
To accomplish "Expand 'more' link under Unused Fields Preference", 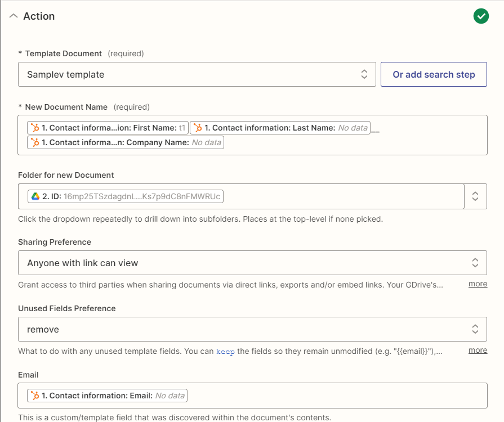I will 478,351.
